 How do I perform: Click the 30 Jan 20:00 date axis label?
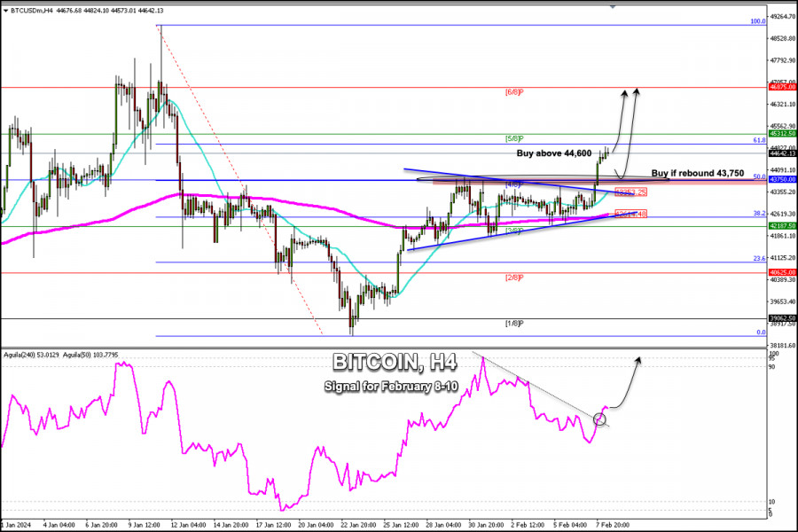point(486,525)
